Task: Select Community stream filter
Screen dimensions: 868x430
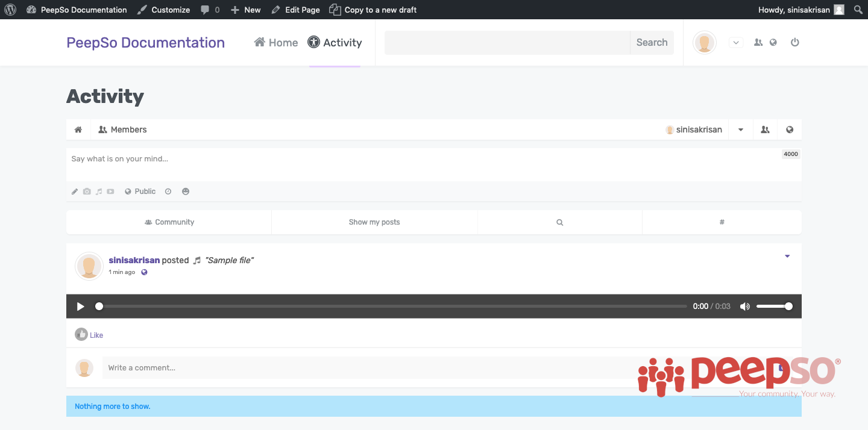Action: click(x=169, y=222)
